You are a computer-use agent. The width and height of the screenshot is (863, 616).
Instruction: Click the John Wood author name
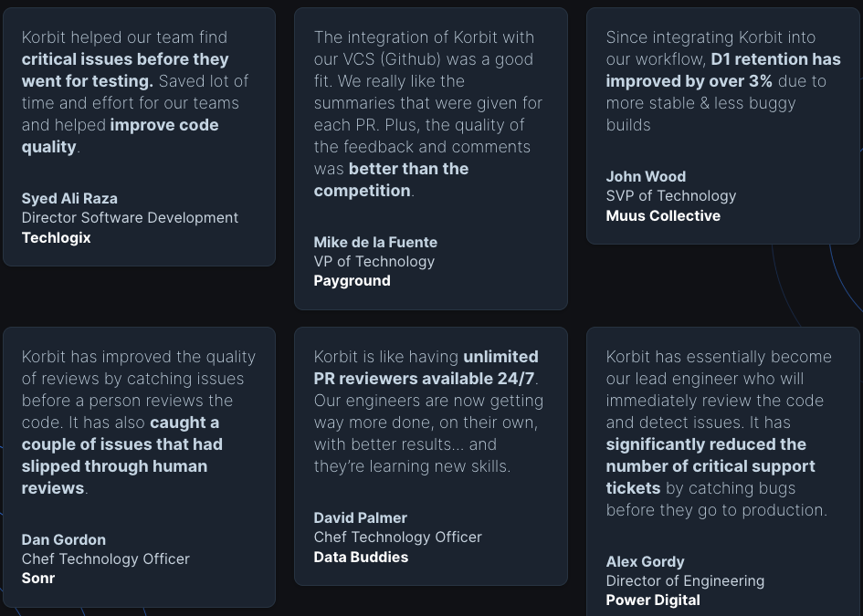tap(646, 176)
